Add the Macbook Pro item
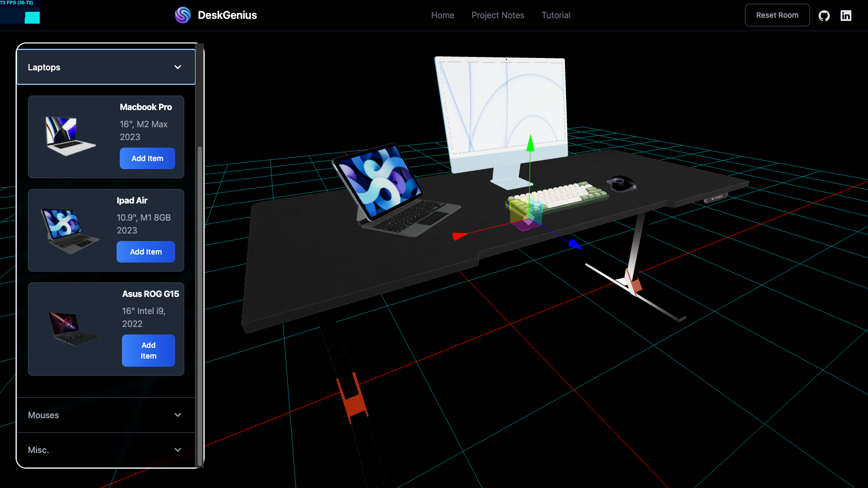 tap(147, 158)
